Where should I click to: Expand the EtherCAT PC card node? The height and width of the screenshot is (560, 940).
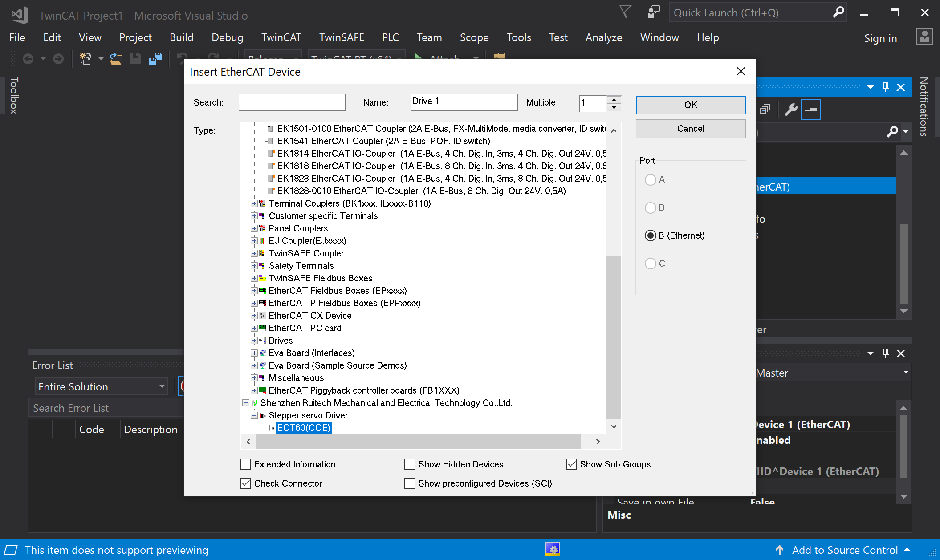point(254,328)
